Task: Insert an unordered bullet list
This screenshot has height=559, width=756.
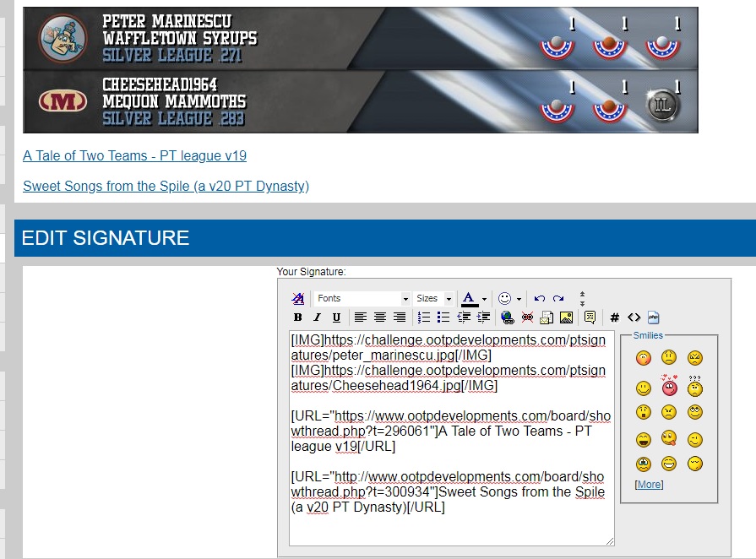Action: (443, 317)
